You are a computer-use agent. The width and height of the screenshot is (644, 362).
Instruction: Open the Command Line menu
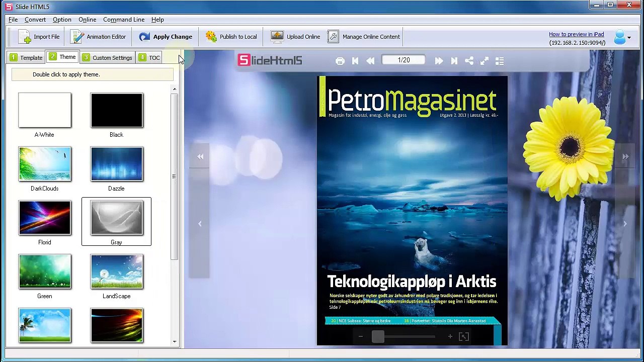click(x=124, y=20)
